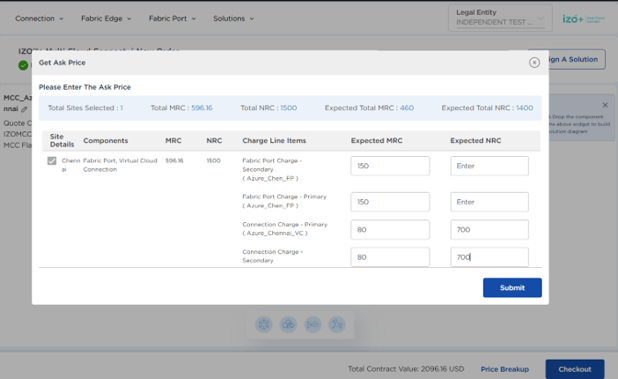Viewport: 618px width, 379px height.
Task: Click Total Contract Value 2096.16 USD text
Action: pyautogui.click(x=406, y=369)
